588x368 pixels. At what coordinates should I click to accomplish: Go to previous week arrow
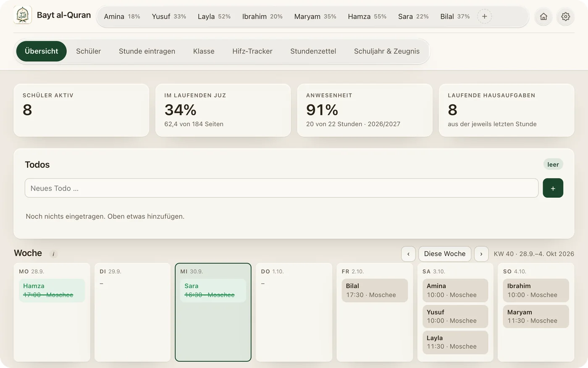(408, 254)
